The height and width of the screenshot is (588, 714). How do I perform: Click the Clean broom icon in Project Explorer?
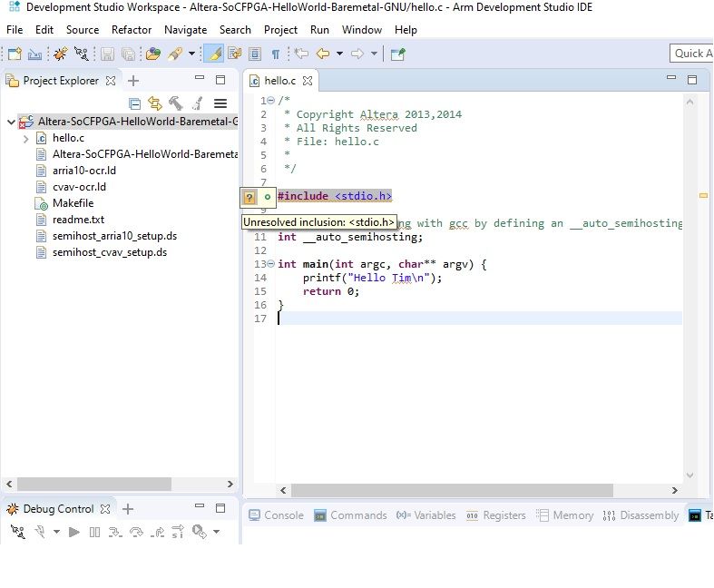pos(197,103)
